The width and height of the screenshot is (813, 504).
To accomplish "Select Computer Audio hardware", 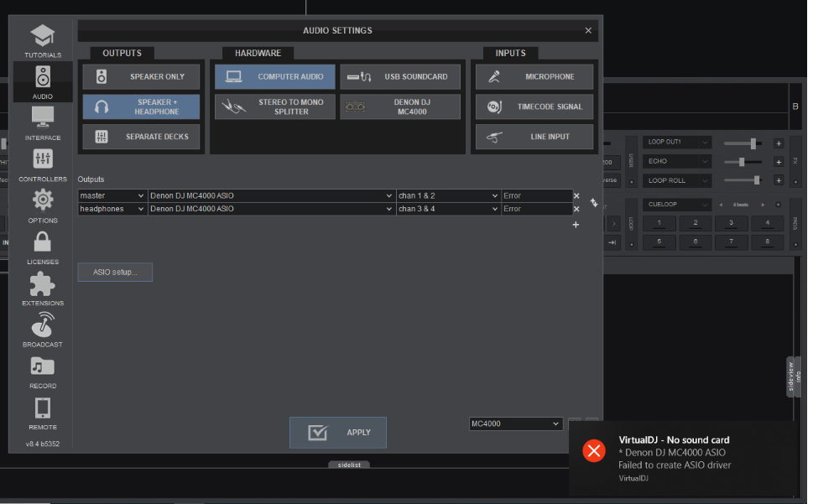I will click(x=275, y=76).
